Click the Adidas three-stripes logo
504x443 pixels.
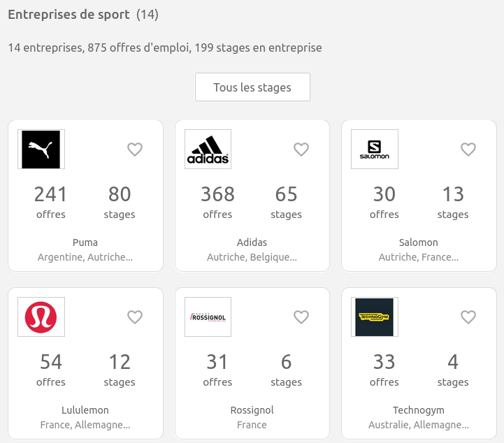coord(208,149)
